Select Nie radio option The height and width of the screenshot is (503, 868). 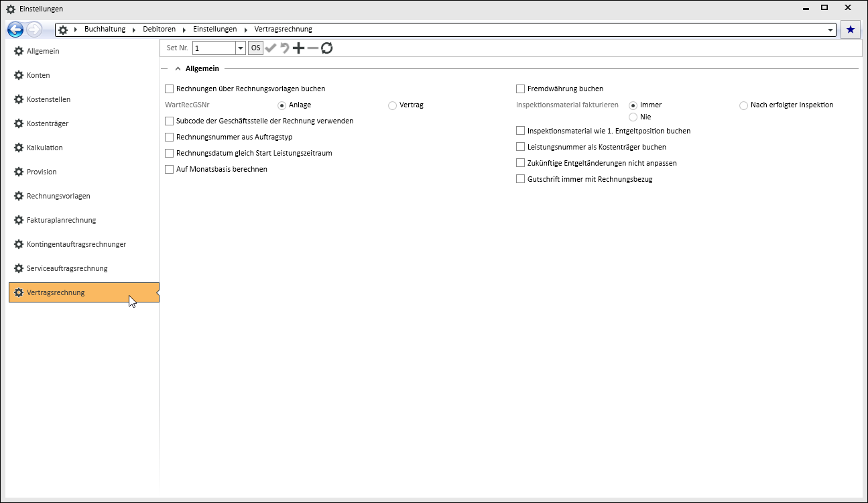[x=633, y=117]
